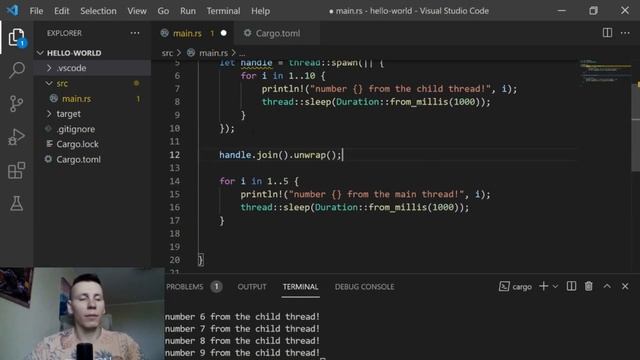Screen dimensions: 640x360
Task: Open the Search view in activity bar
Action: pos(16,70)
